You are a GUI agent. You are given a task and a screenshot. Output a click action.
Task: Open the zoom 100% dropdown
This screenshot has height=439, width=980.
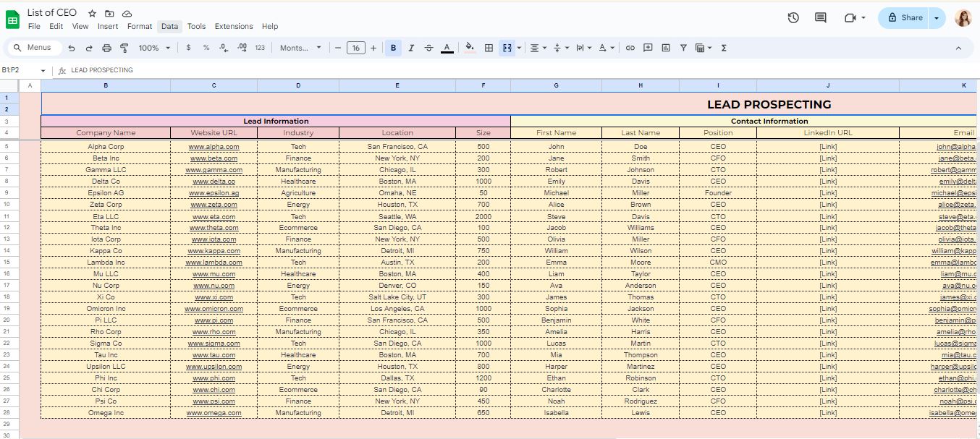(x=154, y=48)
